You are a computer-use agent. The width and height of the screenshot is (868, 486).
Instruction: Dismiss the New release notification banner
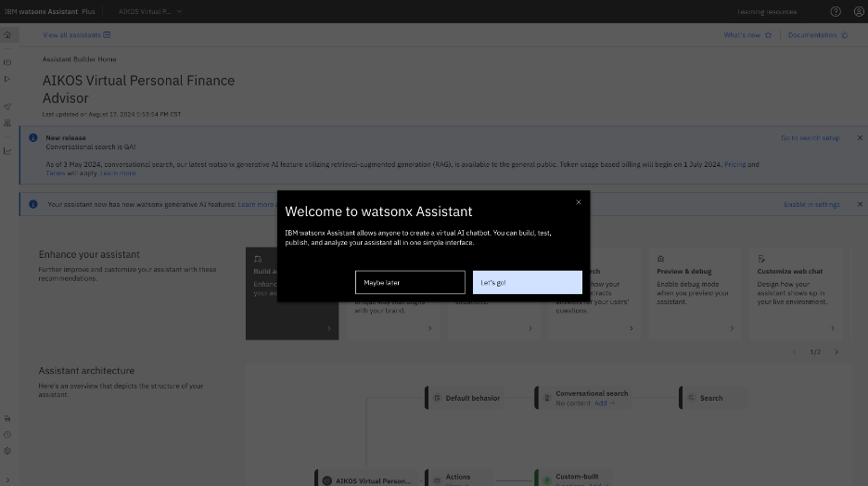(x=860, y=138)
